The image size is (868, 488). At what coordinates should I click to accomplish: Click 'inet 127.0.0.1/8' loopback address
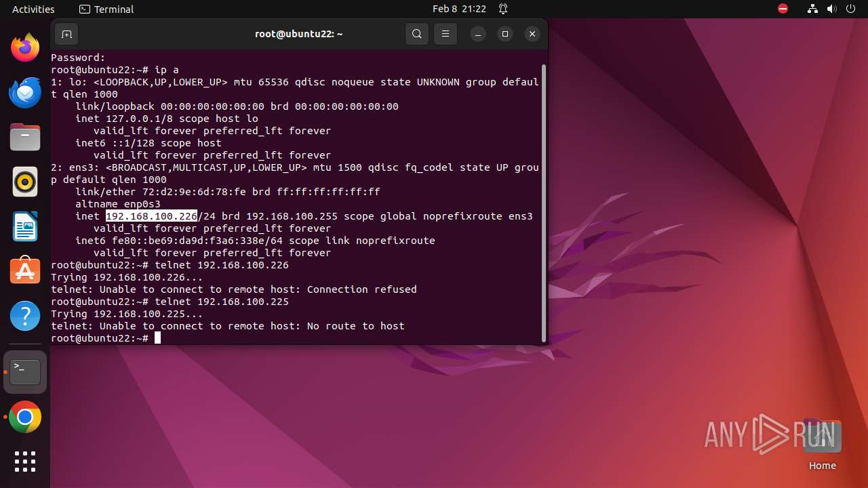pos(124,119)
